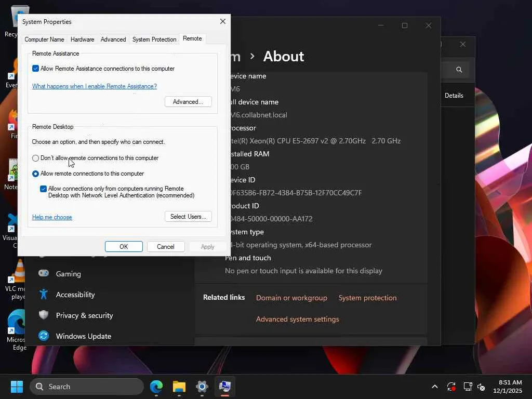Open System protection related link
Image resolution: width=532 pixels, height=399 pixels.
[x=367, y=298]
